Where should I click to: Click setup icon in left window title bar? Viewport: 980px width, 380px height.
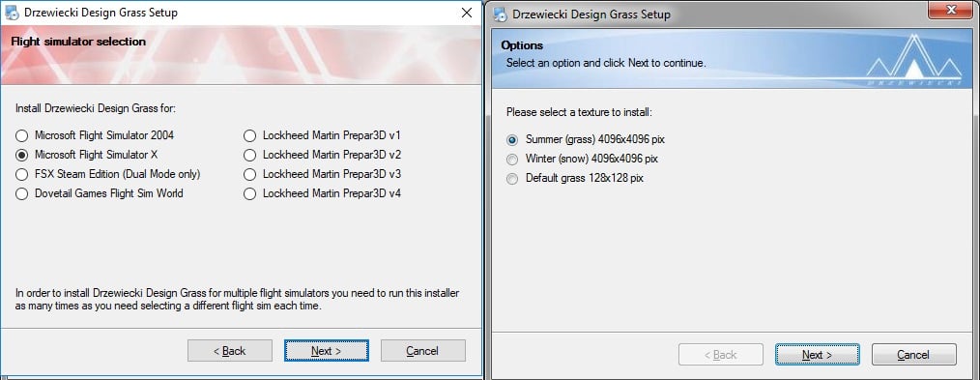click(x=12, y=13)
